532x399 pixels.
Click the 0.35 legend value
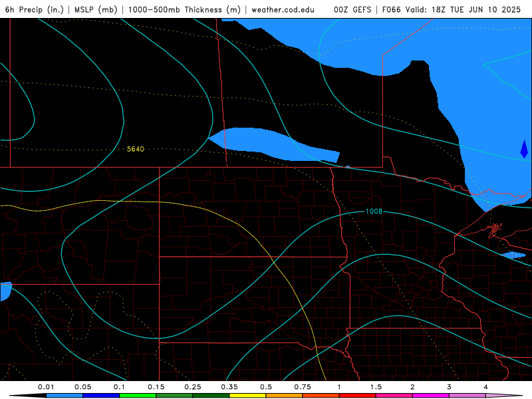[x=229, y=387]
